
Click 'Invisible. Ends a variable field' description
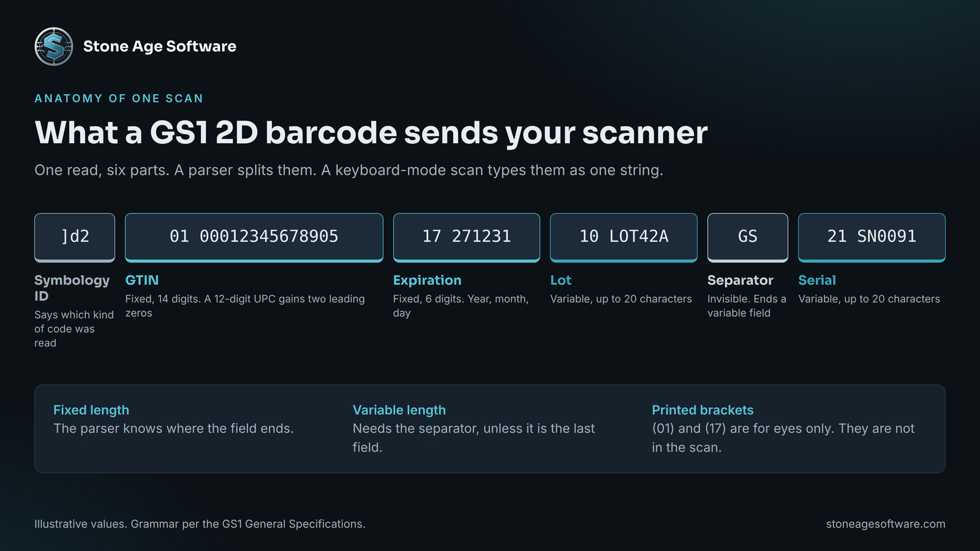point(747,306)
